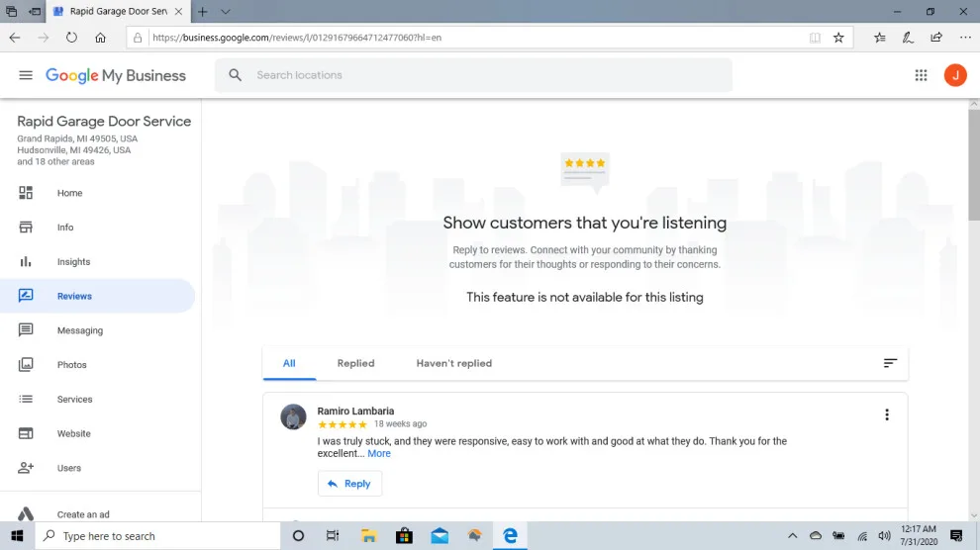Open Ramiro Lambaria review options menu
This screenshot has height=550, width=980.
pyautogui.click(x=886, y=414)
